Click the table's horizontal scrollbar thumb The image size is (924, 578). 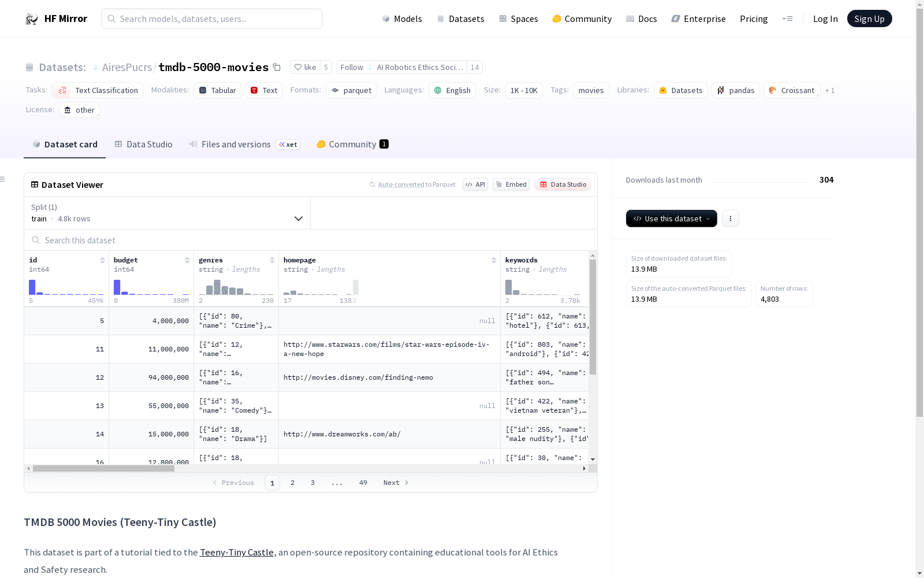coord(103,468)
